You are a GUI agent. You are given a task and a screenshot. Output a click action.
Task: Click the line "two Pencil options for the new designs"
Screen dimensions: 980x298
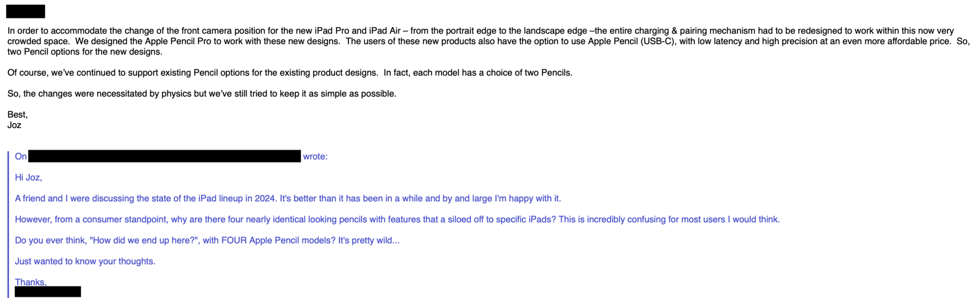coord(84,52)
